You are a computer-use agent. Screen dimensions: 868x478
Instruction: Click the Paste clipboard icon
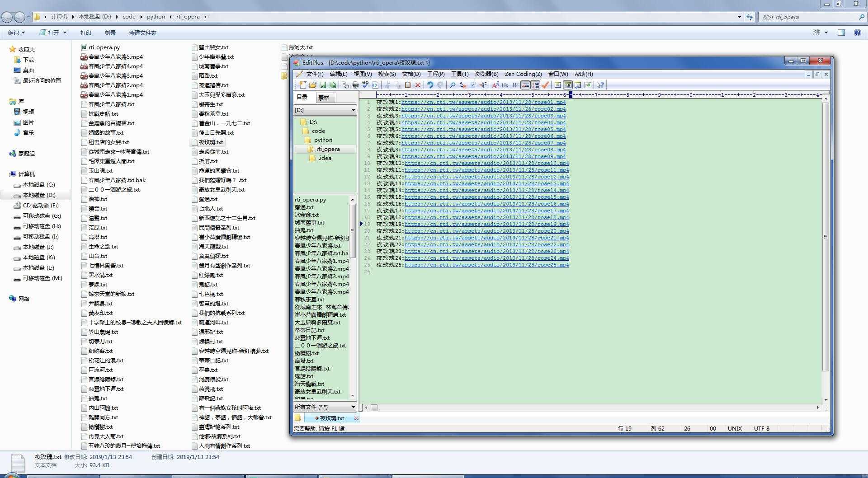click(x=408, y=85)
